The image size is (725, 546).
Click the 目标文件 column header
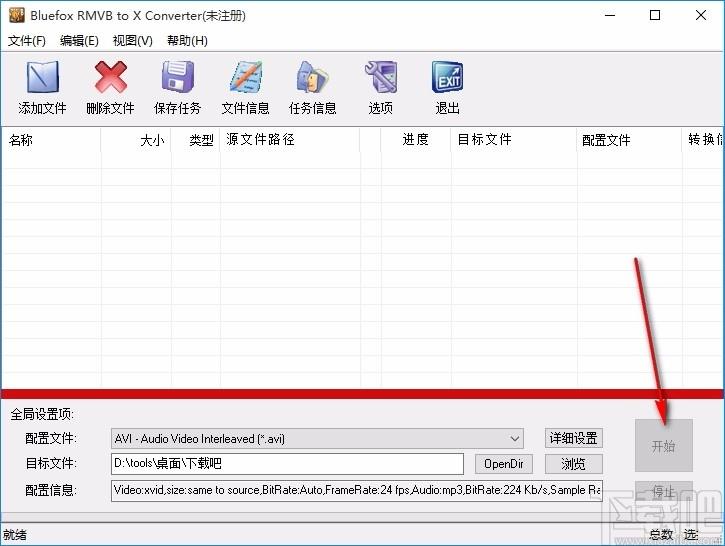514,140
